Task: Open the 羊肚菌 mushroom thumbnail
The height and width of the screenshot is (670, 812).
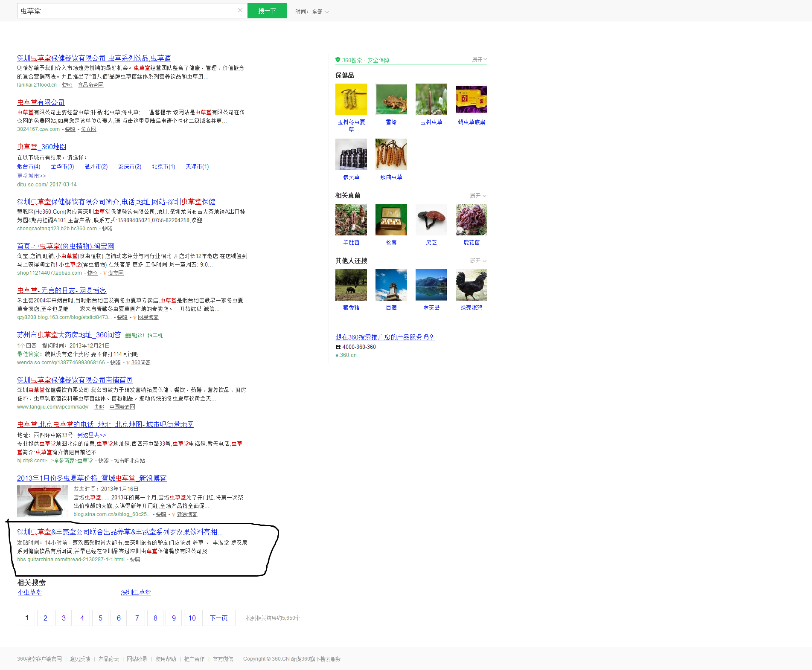Action: tap(351, 220)
